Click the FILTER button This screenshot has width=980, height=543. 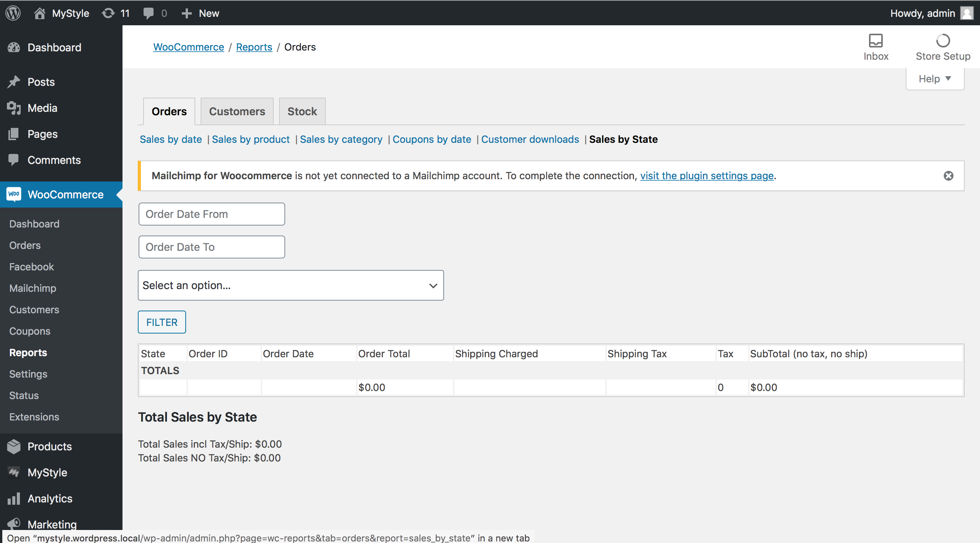pos(162,322)
